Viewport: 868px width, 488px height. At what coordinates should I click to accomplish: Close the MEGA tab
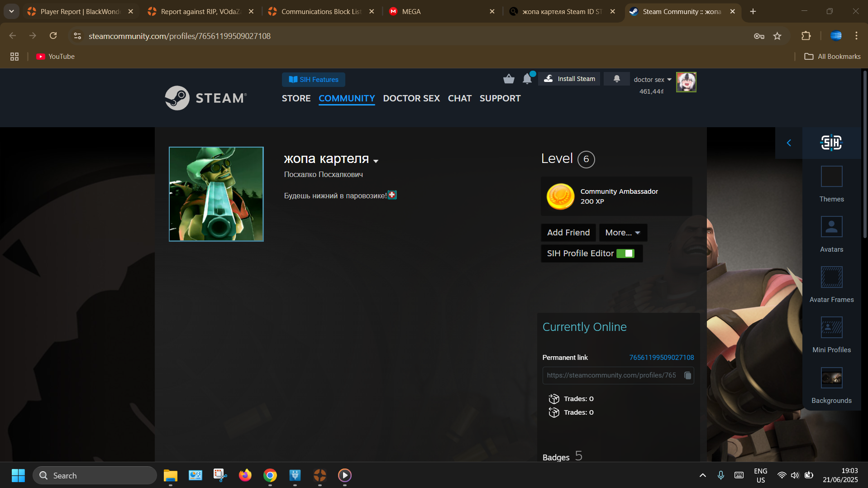[492, 12]
